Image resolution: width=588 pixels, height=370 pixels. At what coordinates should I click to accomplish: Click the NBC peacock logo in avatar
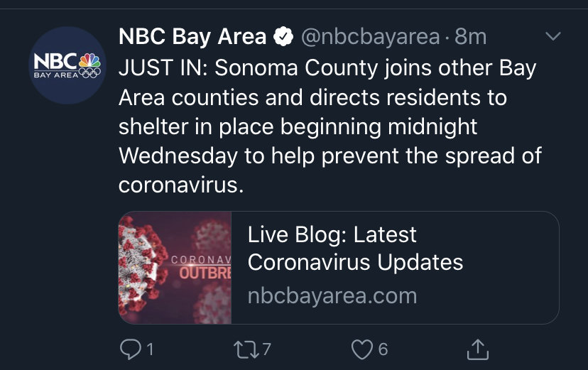[89, 61]
